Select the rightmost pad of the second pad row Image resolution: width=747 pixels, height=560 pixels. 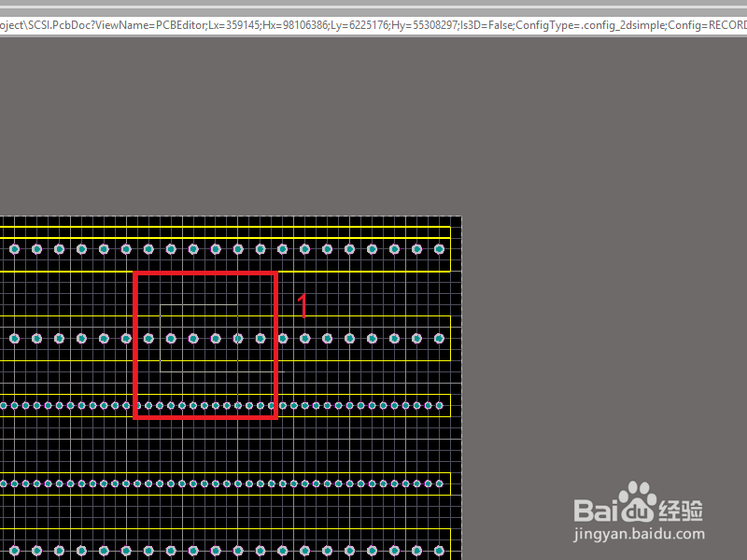[x=439, y=339]
